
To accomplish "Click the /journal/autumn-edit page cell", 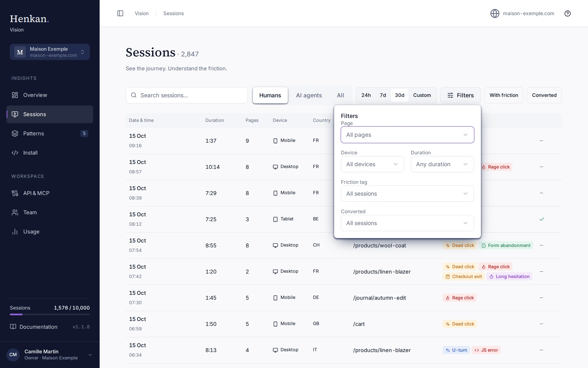I will coord(380,298).
